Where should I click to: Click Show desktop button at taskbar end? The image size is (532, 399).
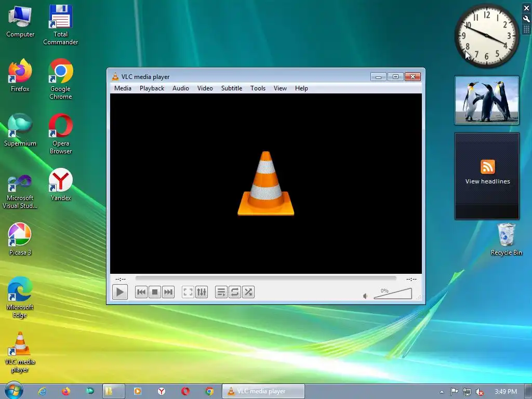click(528, 391)
